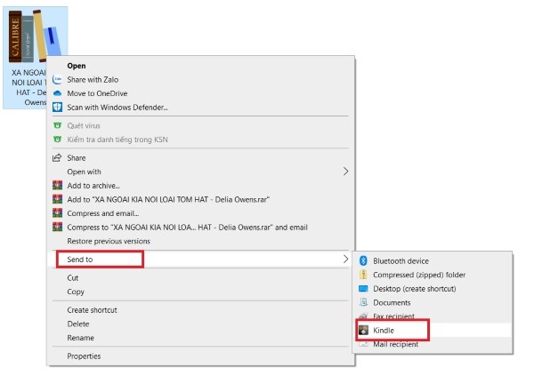534x392 pixels.
Task: Click the Share icon in context menu
Action: (x=57, y=158)
